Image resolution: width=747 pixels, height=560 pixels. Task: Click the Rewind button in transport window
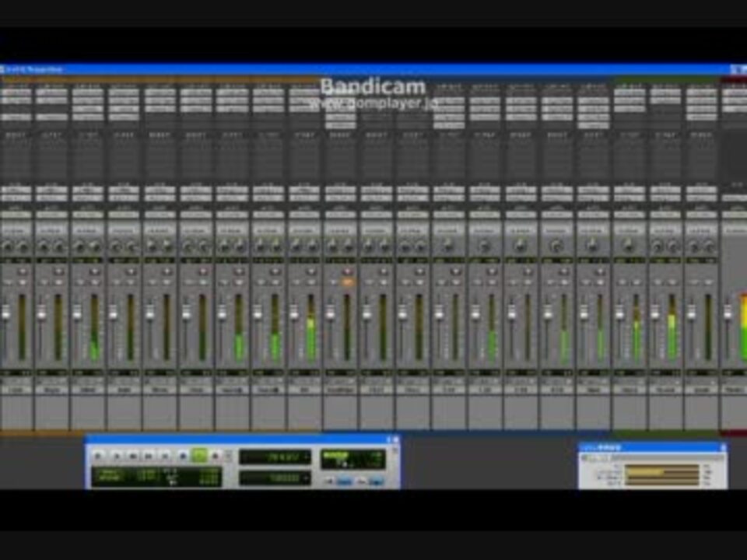[133, 456]
